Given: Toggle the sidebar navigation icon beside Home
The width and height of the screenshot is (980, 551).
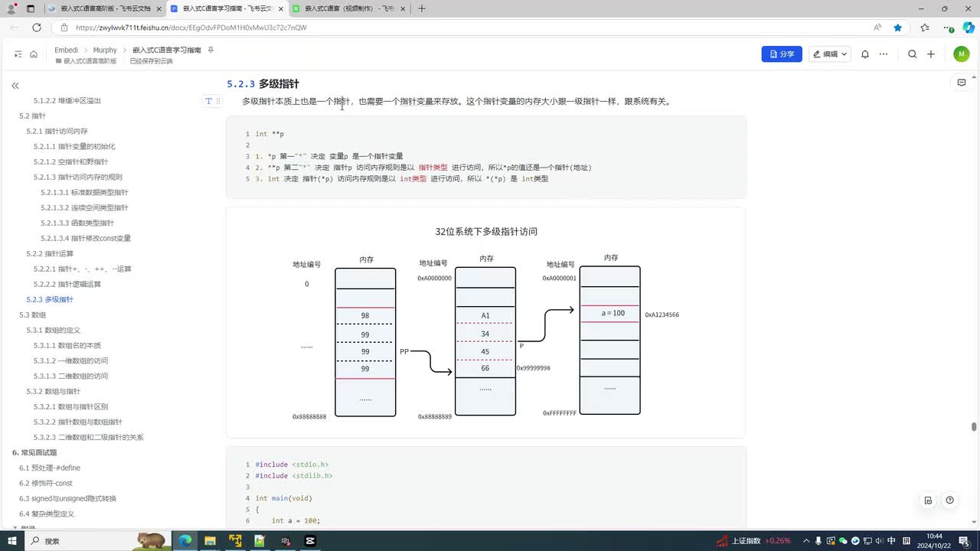Looking at the screenshot, I should click(18, 54).
